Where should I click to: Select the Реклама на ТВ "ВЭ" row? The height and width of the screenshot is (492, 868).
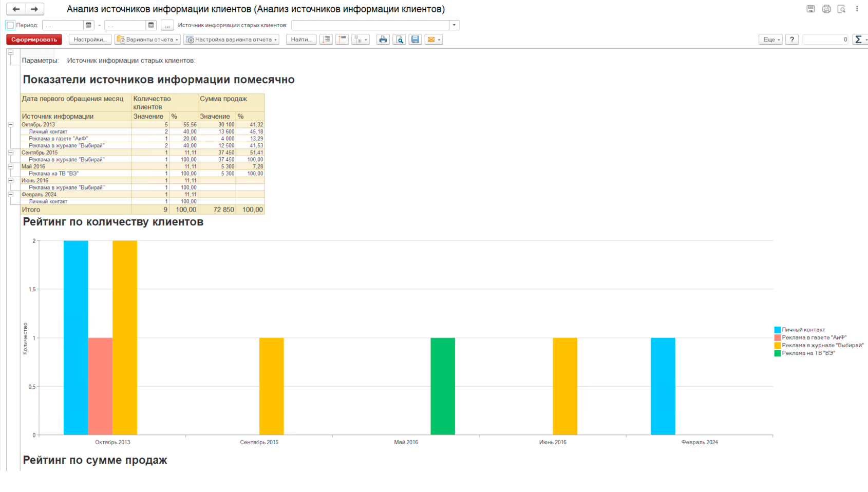tap(142, 174)
